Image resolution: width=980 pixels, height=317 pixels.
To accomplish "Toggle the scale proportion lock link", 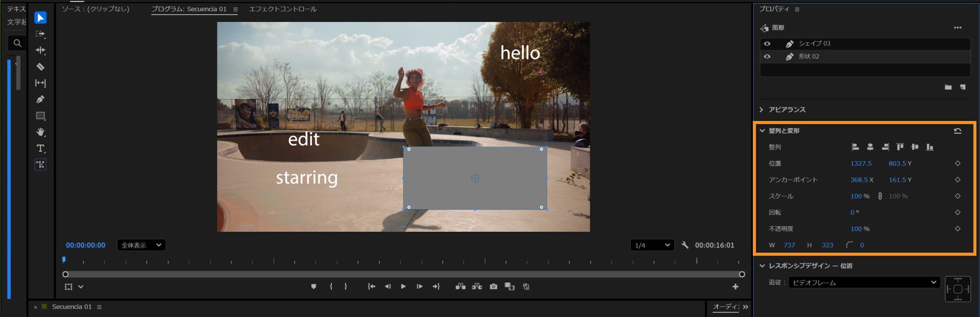I will pyautogui.click(x=880, y=196).
